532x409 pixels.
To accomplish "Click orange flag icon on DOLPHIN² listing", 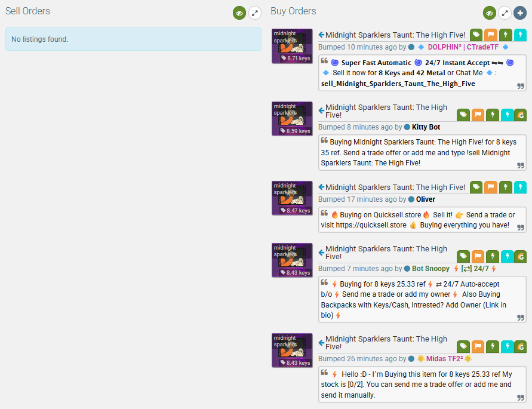I will point(491,35).
